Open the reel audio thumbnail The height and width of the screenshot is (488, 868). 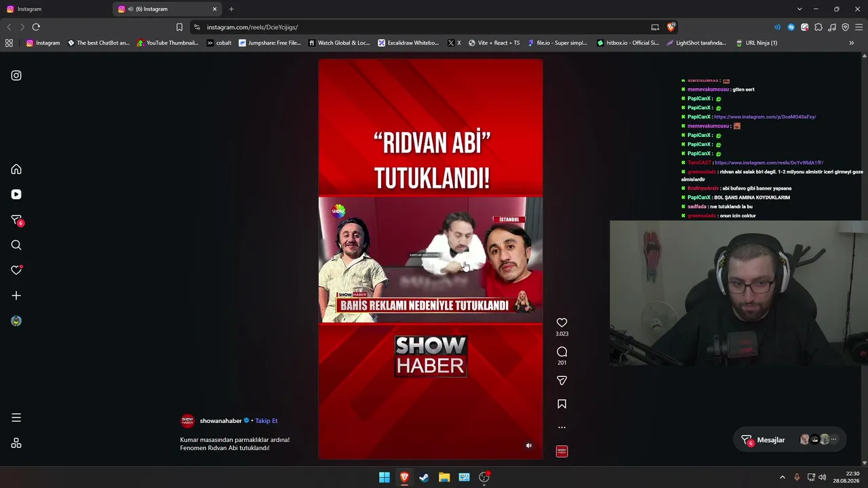pos(561,451)
